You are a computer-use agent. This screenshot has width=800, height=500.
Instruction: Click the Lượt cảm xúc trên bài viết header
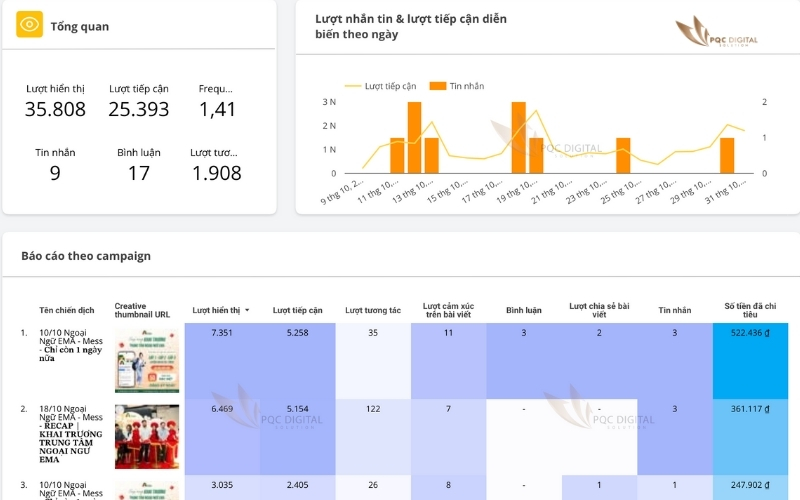pyautogui.click(x=448, y=310)
